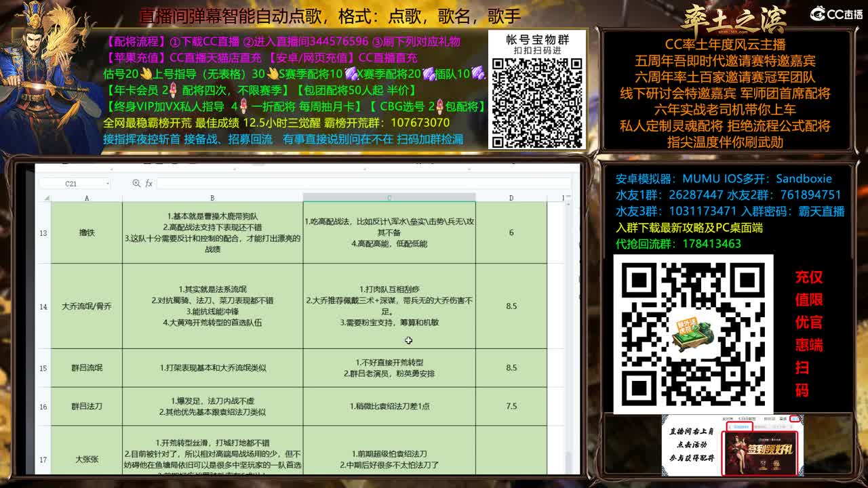Click the score 6 in the 撸铁 row
Screen dimensions: 868x488
[x=511, y=233]
